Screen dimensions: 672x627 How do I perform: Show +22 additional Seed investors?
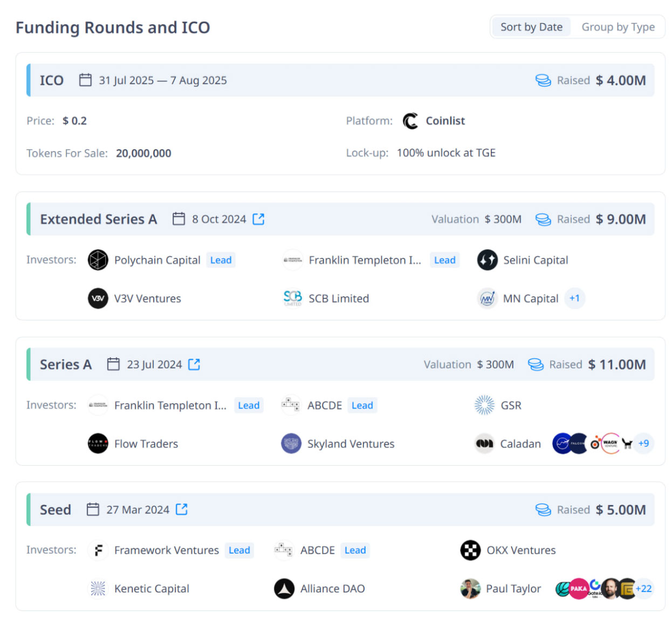643,589
